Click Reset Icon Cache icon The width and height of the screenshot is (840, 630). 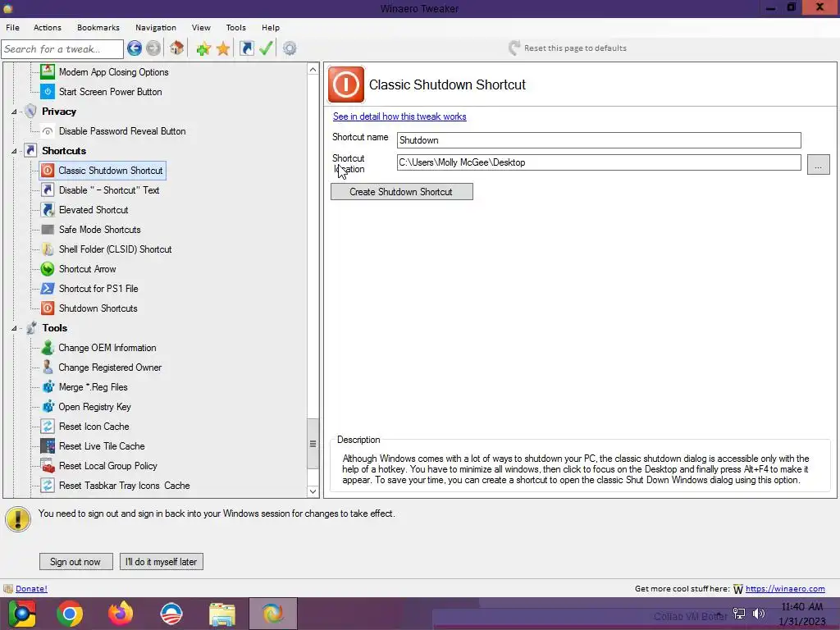click(x=48, y=427)
